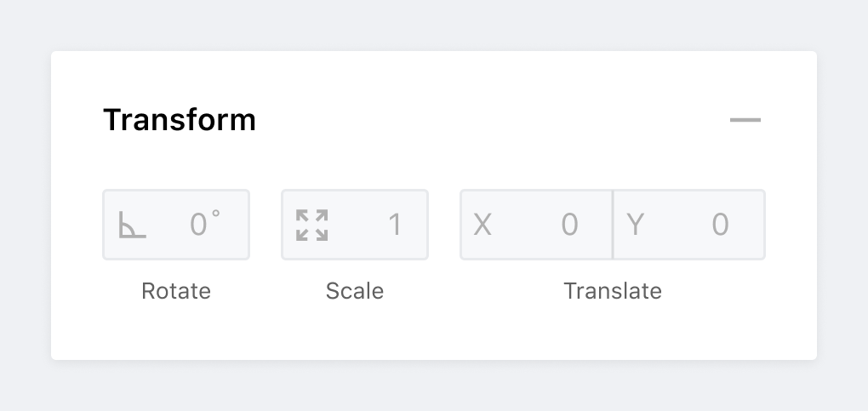Click the X axis letter in Translate
Viewport: 868px width, 411px height.
click(483, 225)
